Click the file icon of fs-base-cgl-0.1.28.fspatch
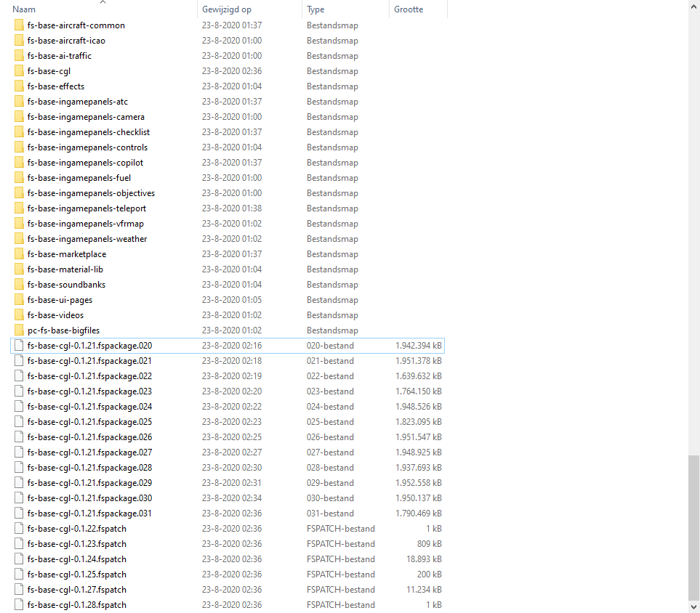Image resolution: width=700 pixels, height=613 pixels. point(19,605)
